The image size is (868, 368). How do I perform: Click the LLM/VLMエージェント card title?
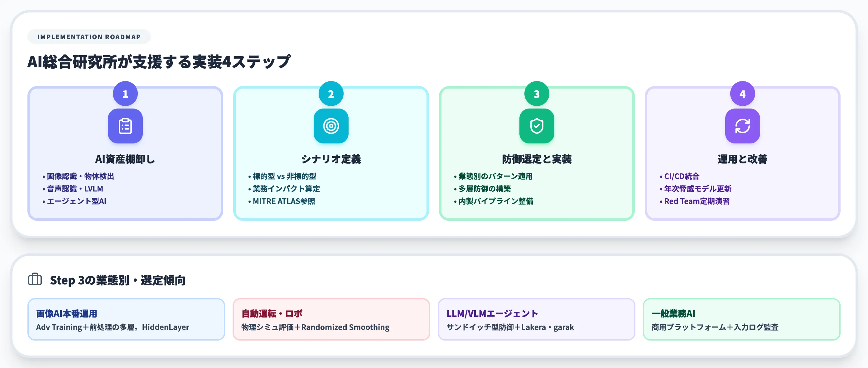pos(492,313)
